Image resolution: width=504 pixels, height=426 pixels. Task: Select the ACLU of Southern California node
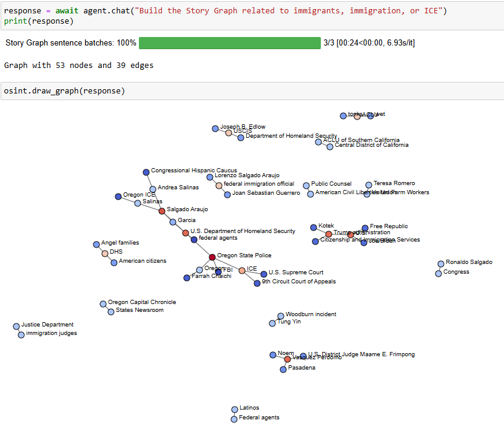point(318,142)
